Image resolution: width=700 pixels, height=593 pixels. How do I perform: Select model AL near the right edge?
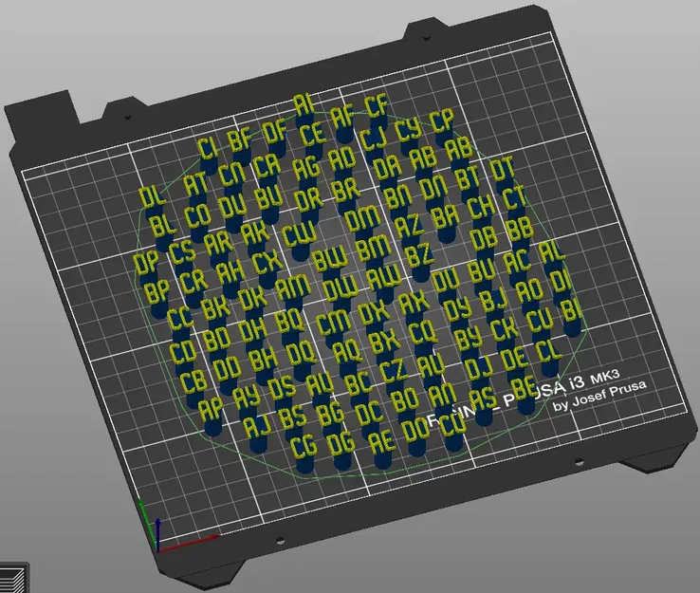(x=552, y=250)
